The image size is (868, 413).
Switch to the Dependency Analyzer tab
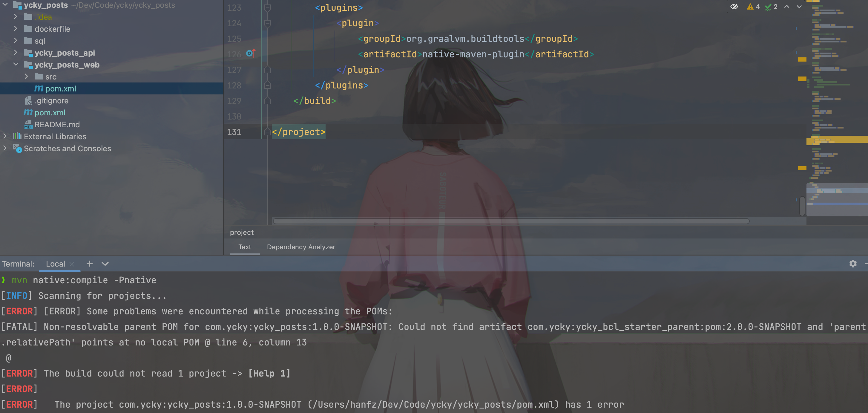click(x=301, y=247)
